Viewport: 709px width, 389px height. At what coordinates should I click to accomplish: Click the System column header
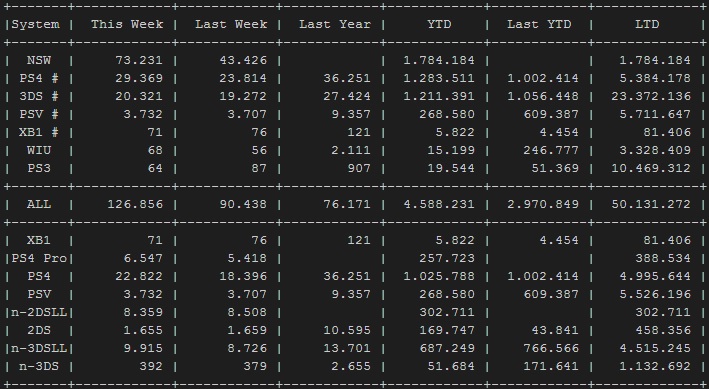(x=36, y=24)
